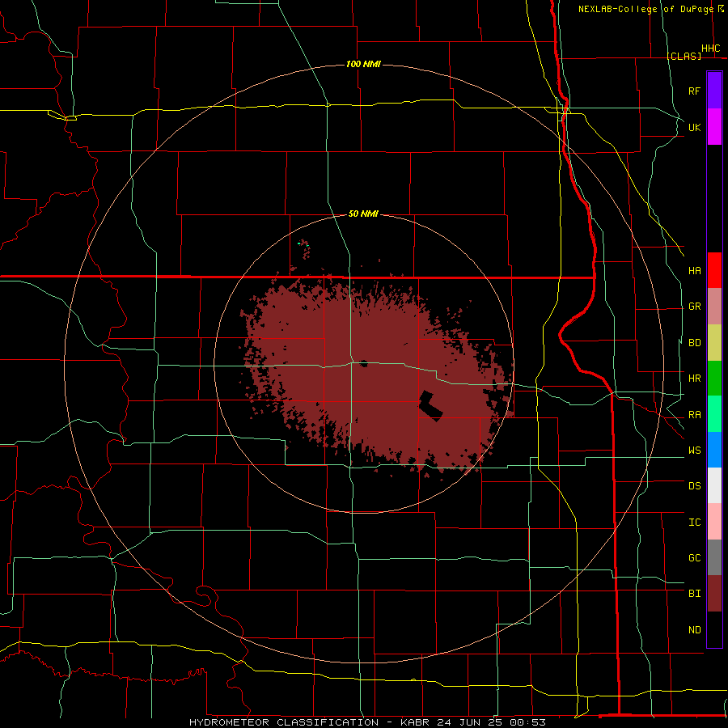
Task: Select the light pink IC swatch
Action: (x=714, y=522)
